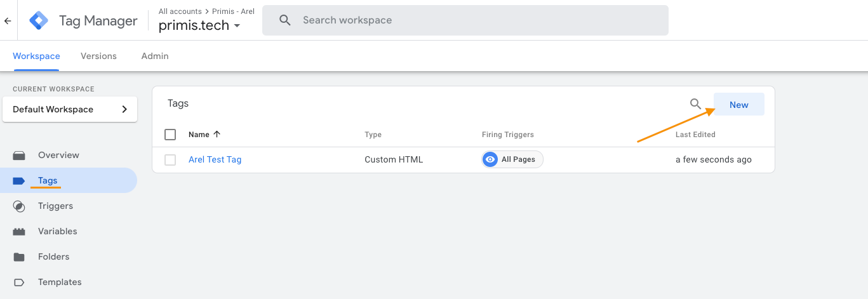
Task: Check the Arel Test Tag row checkbox
Action: click(x=170, y=160)
